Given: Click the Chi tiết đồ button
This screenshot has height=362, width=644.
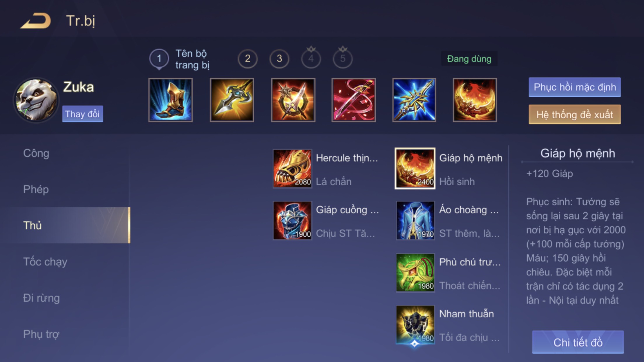Looking at the screenshot, I should (578, 342).
